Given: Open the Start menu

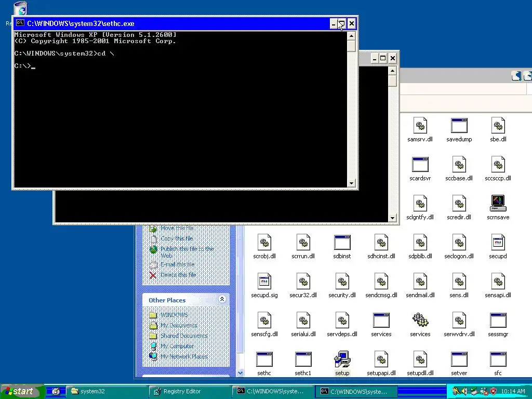Looking at the screenshot, I should (22, 391).
